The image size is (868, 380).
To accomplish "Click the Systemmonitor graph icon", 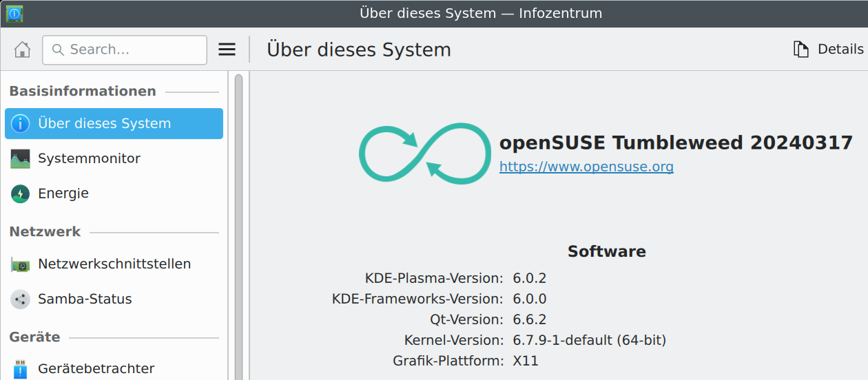I will 21,159.
